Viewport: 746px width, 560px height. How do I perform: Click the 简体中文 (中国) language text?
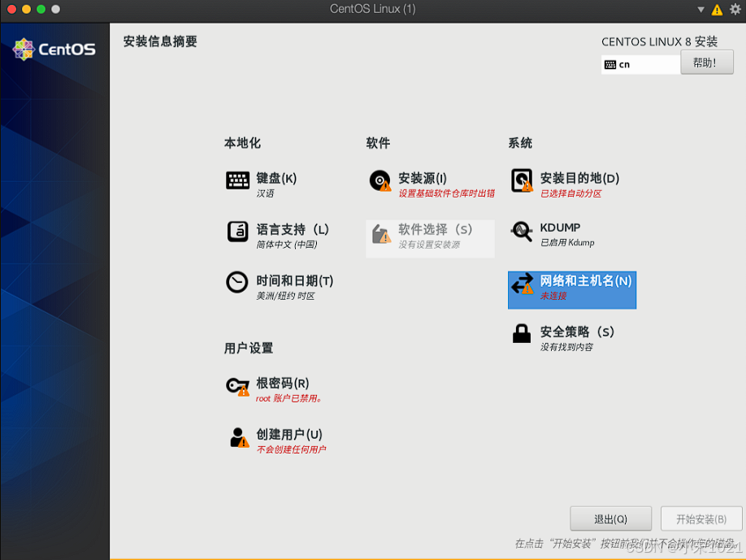(x=286, y=244)
